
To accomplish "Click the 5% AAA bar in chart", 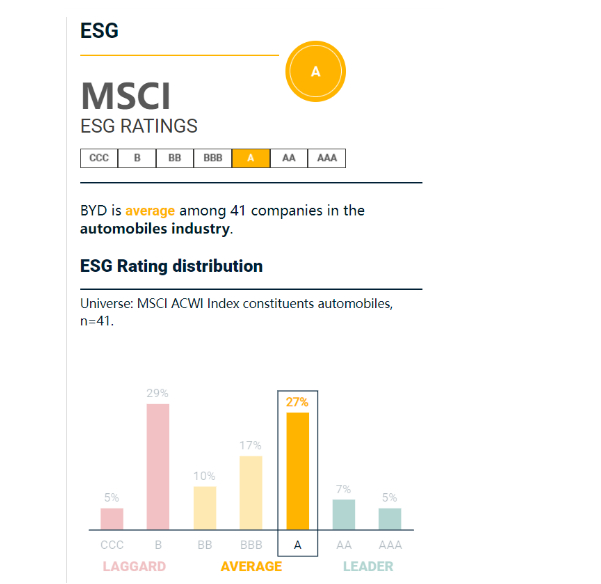I will tap(390, 519).
